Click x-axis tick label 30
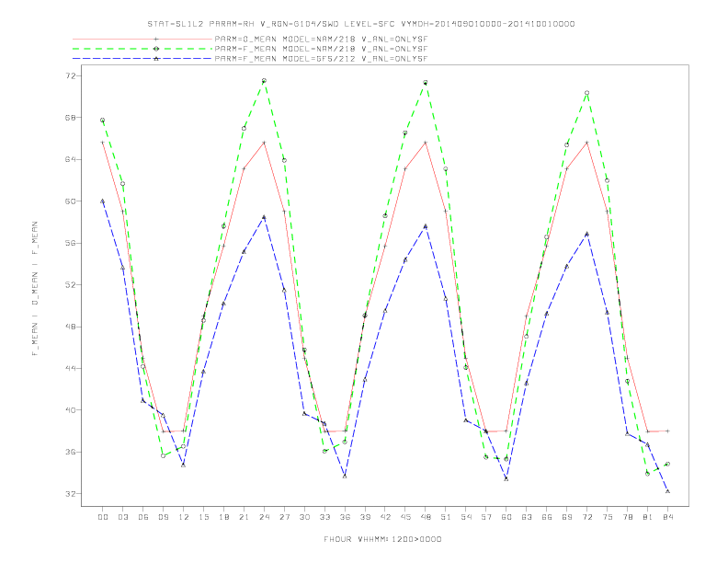The image size is (728, 563). (x=304, y=517)
